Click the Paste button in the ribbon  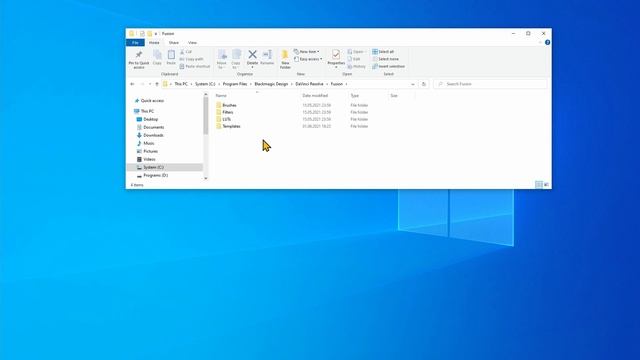[171, 58]
